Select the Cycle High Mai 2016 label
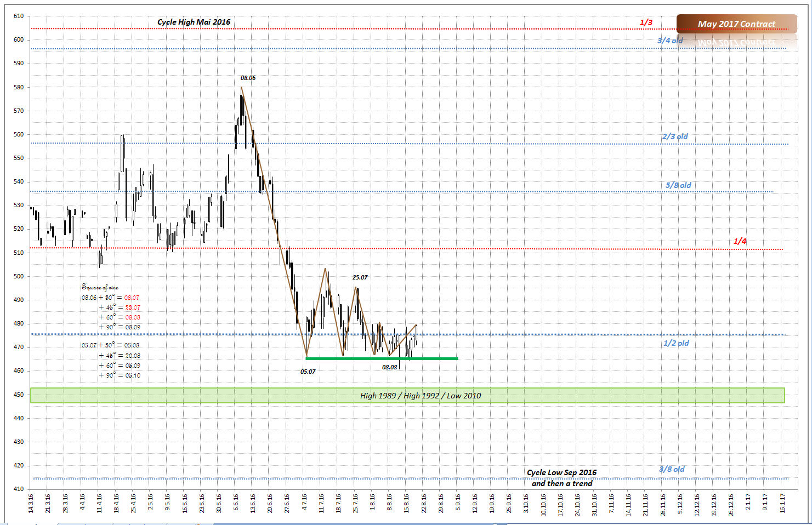 click(x=194, y=22)
